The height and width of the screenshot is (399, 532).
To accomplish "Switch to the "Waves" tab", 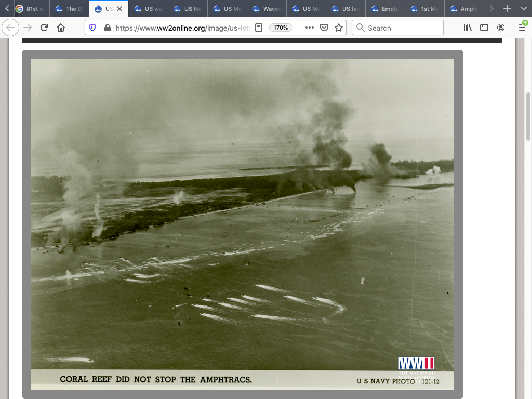I will pyautogui.click(x=267, y=9).
